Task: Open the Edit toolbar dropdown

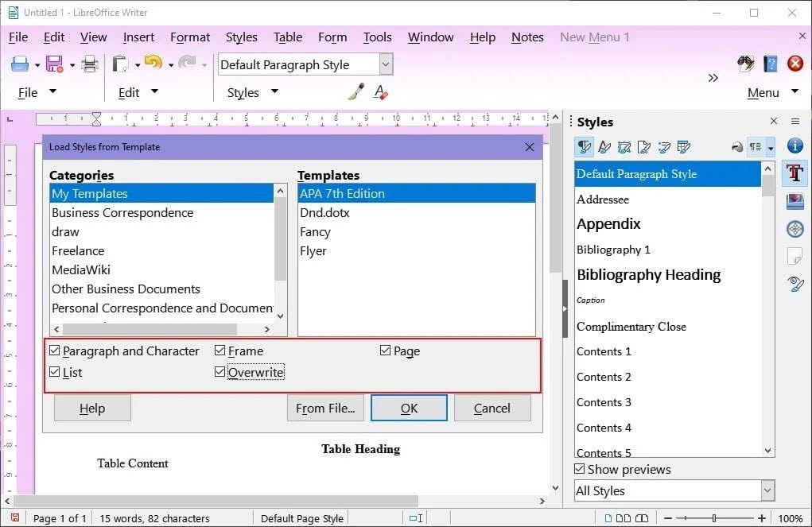Action: click(155, 92)
